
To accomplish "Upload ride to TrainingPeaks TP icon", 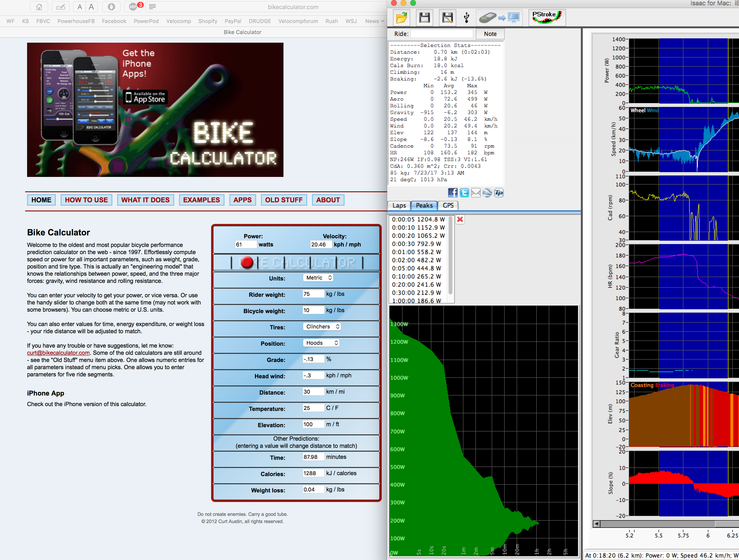I will [499, 192].
